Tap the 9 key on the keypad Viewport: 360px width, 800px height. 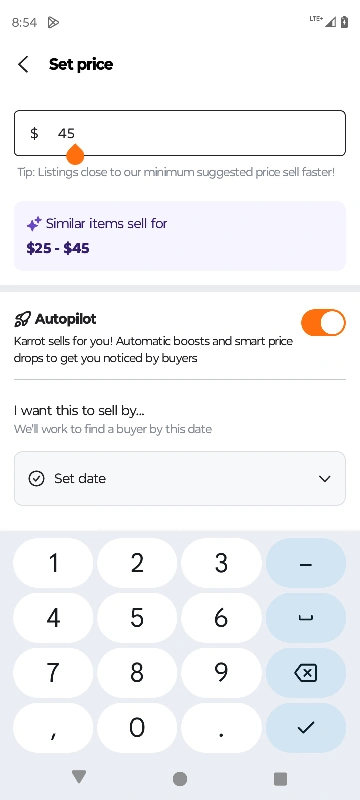pyautogui.click(x=221, y=673)
